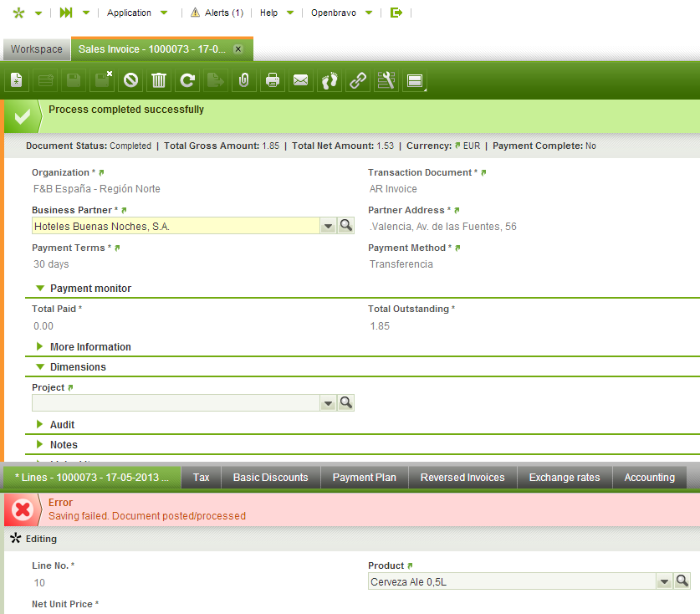This screenshot has width=700, height=614.
Task: Click the Product field Cerveza Ale 0,5L
Action: pos(512,581)
